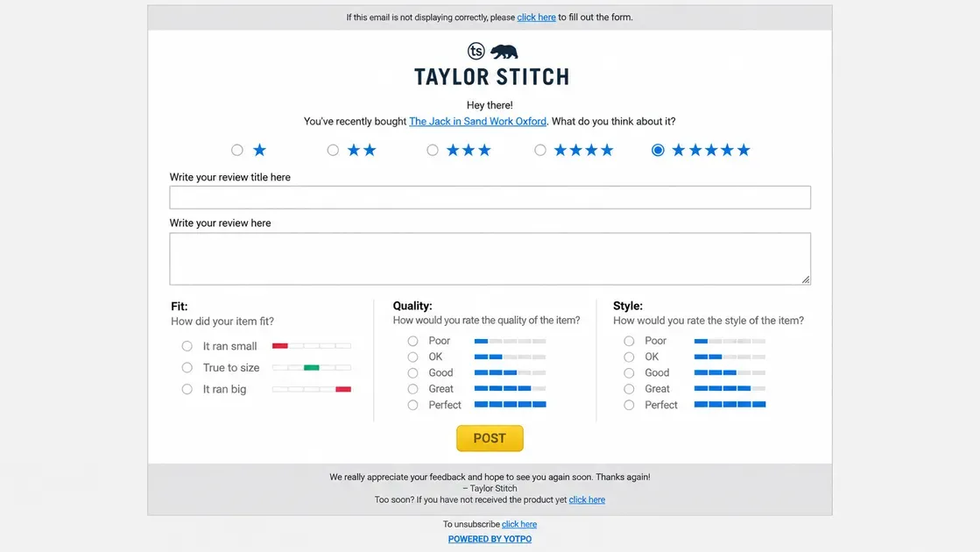Click the two-star icon group
The image size is (980, 552).
(362, 150)
